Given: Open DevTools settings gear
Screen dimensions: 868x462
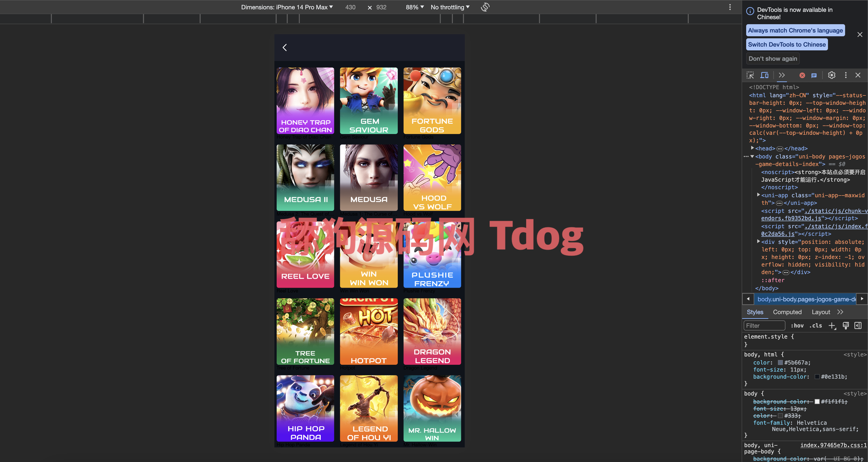Looking at the screenshot, I should click(831, 75).
